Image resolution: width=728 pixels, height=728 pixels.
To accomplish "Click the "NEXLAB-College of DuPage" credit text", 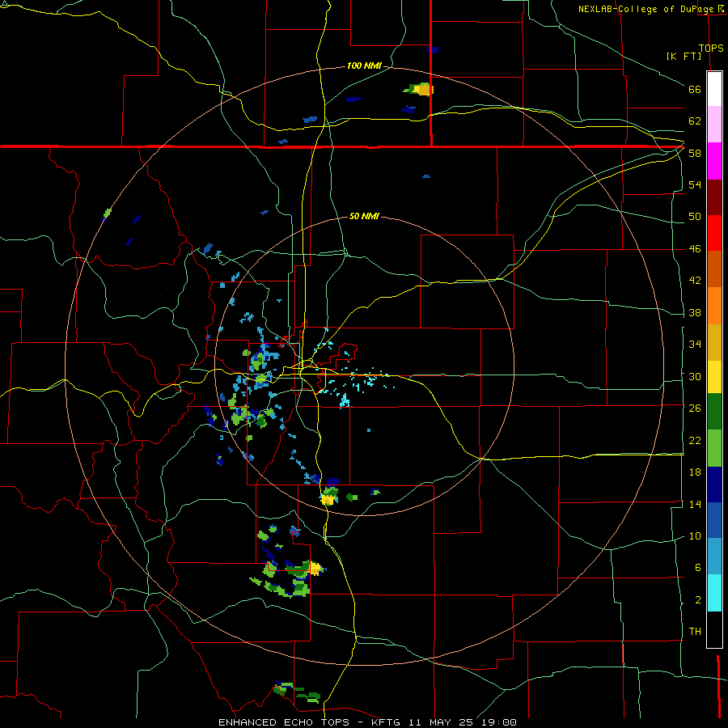I will point(648,9).
